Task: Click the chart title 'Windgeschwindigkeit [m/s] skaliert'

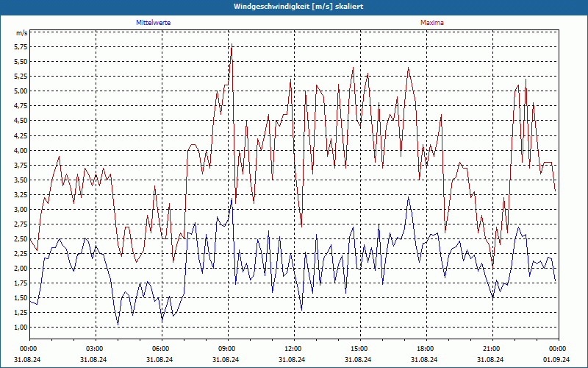Action: coord(298,7)
